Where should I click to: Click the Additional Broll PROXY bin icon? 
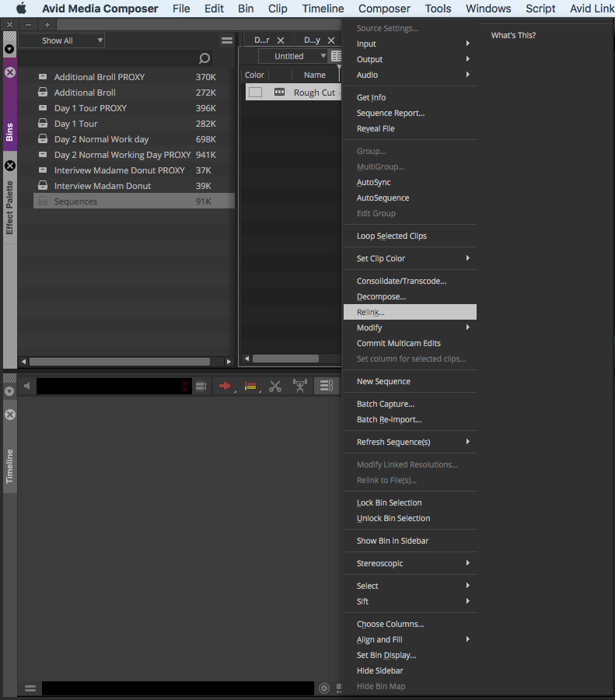point(43,77)
